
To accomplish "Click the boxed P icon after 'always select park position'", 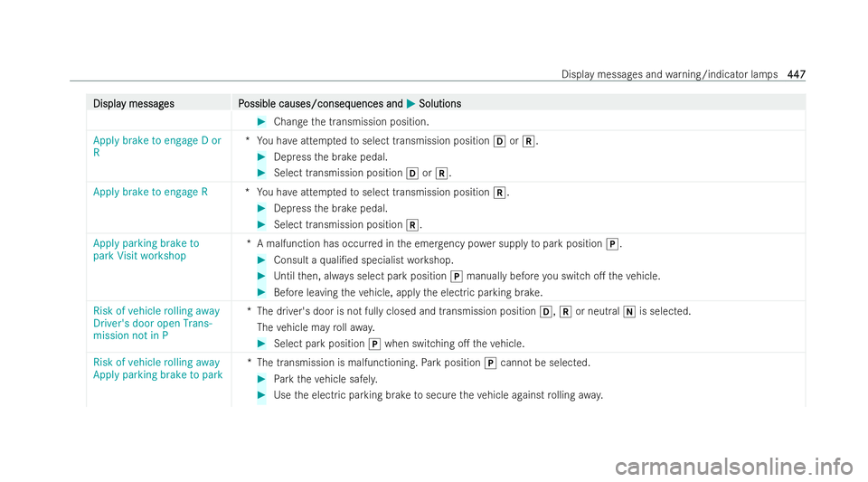I will (x=456, y=276).
